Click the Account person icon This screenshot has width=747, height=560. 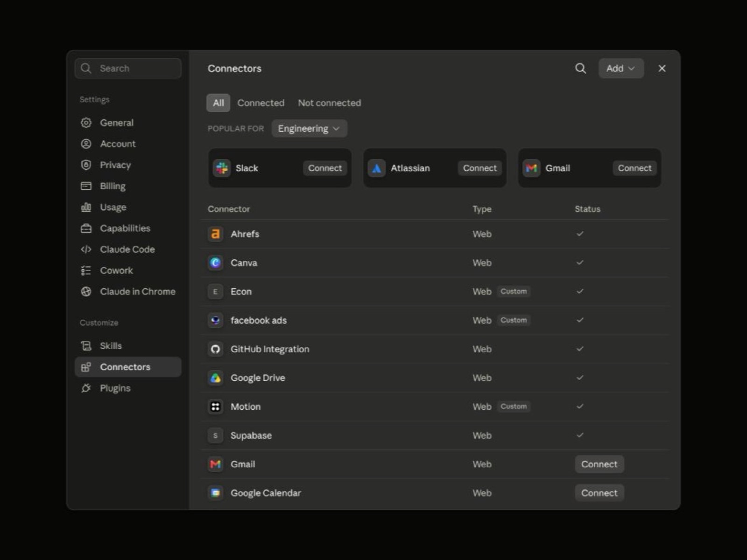click(86, 144)
